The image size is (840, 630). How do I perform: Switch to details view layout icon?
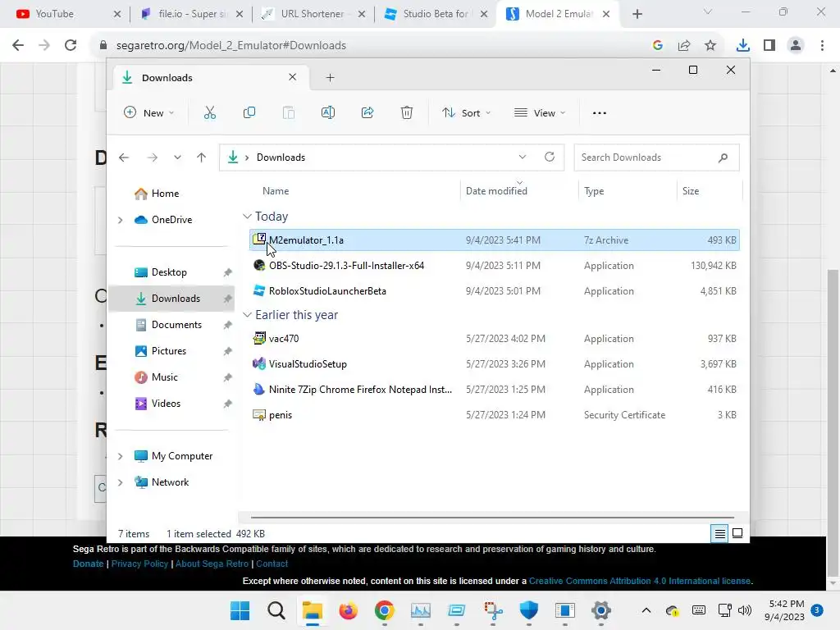click(719, 533)
